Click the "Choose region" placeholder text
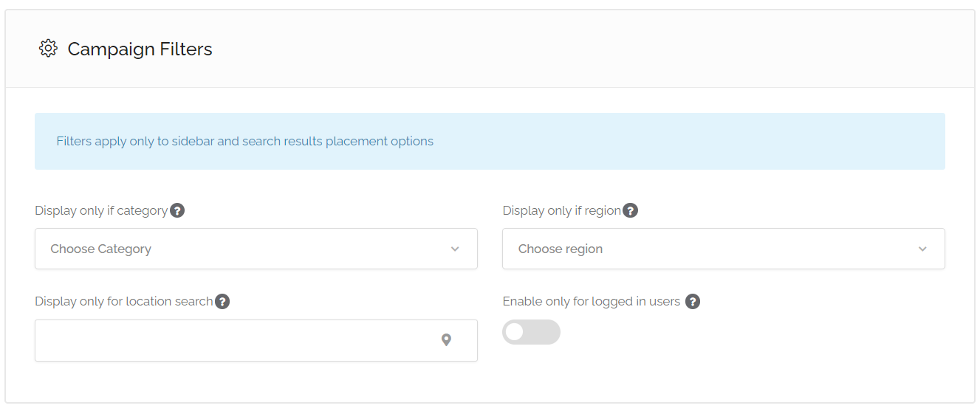980x411 pixels. [x=560, y=249]
